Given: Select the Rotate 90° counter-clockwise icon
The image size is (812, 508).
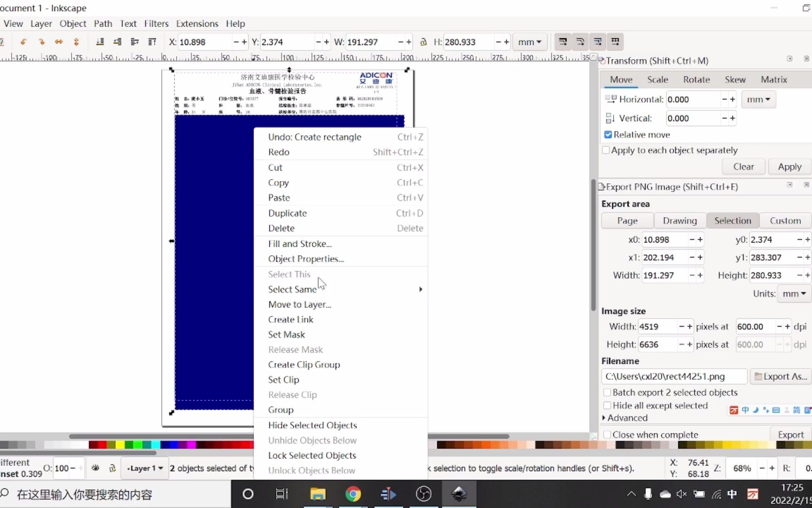Looking at the screenshot, I should coord(24,41).
